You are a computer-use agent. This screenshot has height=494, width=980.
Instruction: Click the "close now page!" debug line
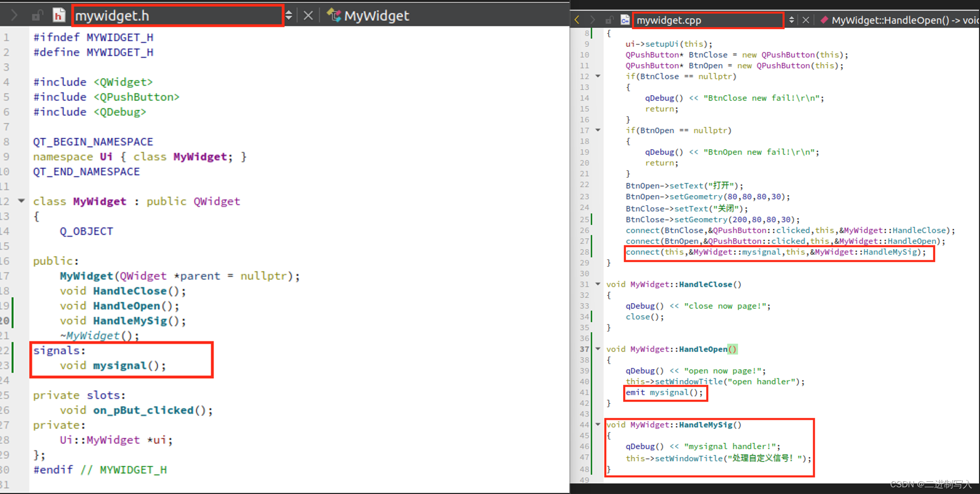click(x=698, y=306)
